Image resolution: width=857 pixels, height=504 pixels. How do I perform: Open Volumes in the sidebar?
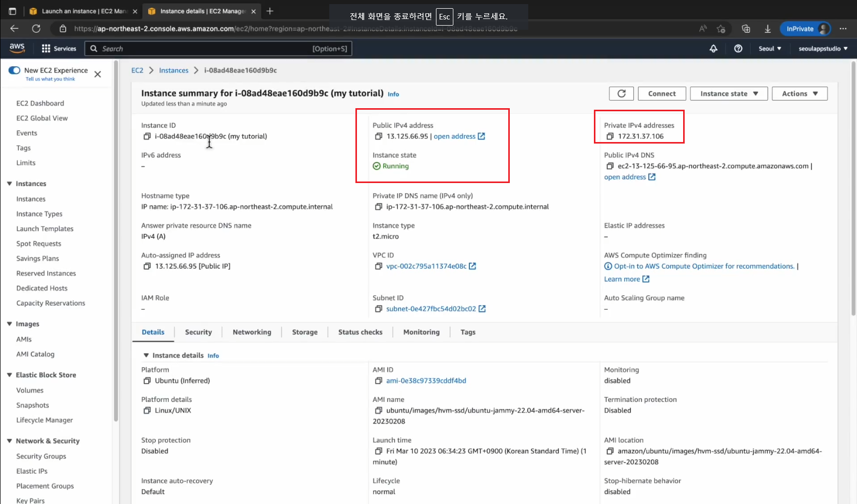click(x=30, y=390)
